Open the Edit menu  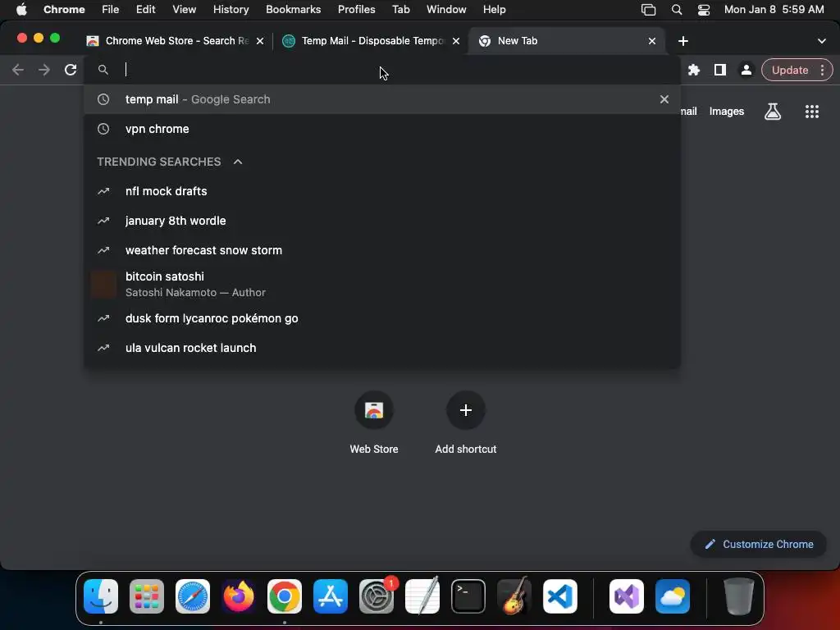pos(145,10)
